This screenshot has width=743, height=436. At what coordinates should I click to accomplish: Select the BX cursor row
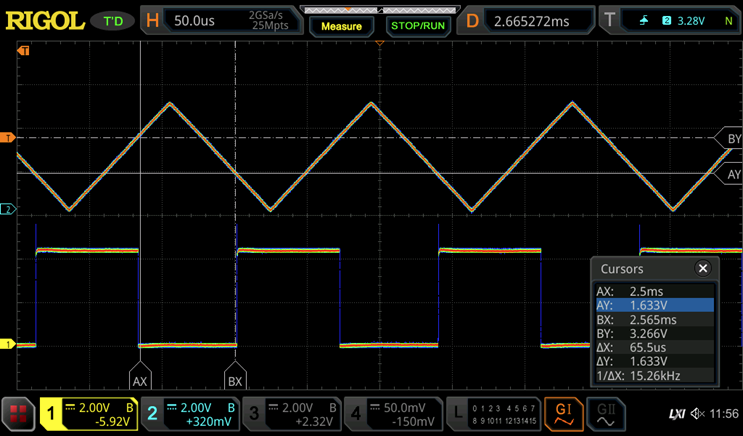click(x=654, y=319)
